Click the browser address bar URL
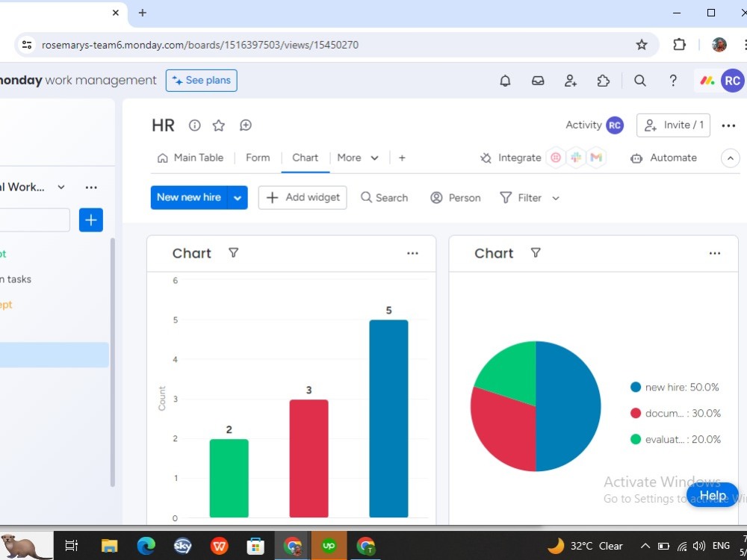The image size is (747, 560). point(200,46)
